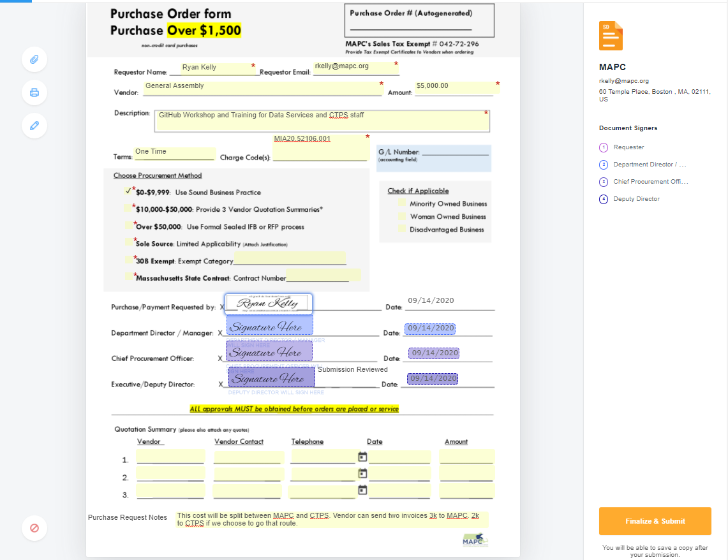Open calendar picker for quotation row 2
The image size is (728, 560).
coord(362,473)
